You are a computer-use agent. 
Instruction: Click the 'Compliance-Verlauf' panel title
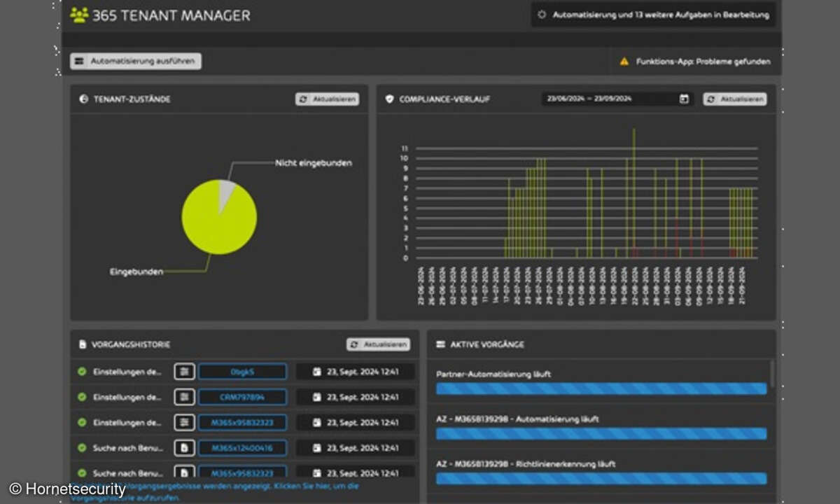[444, 99]
